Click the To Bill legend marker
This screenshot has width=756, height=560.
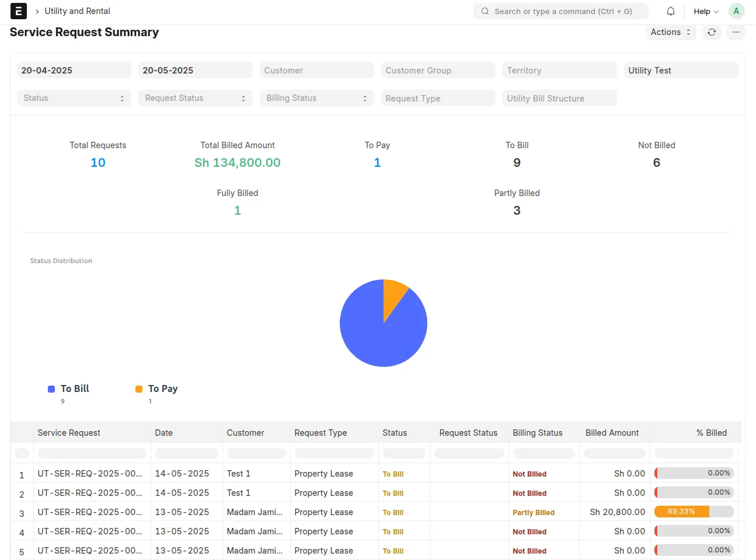point(51,389)
